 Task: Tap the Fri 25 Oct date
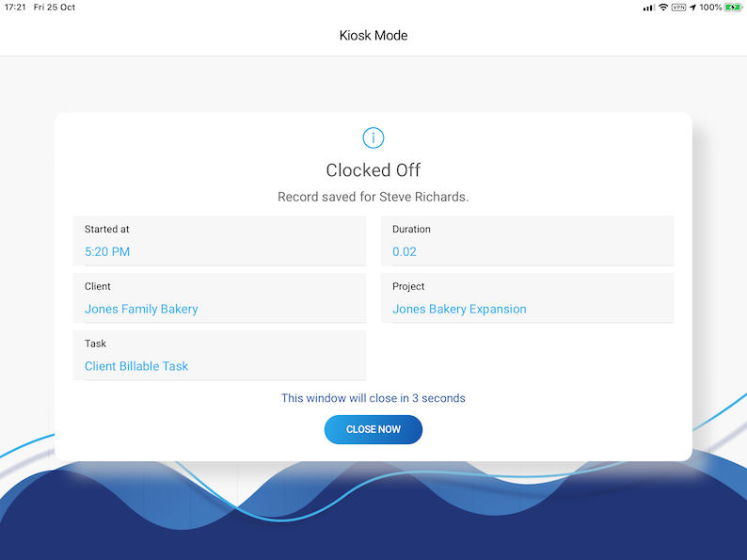55,8
